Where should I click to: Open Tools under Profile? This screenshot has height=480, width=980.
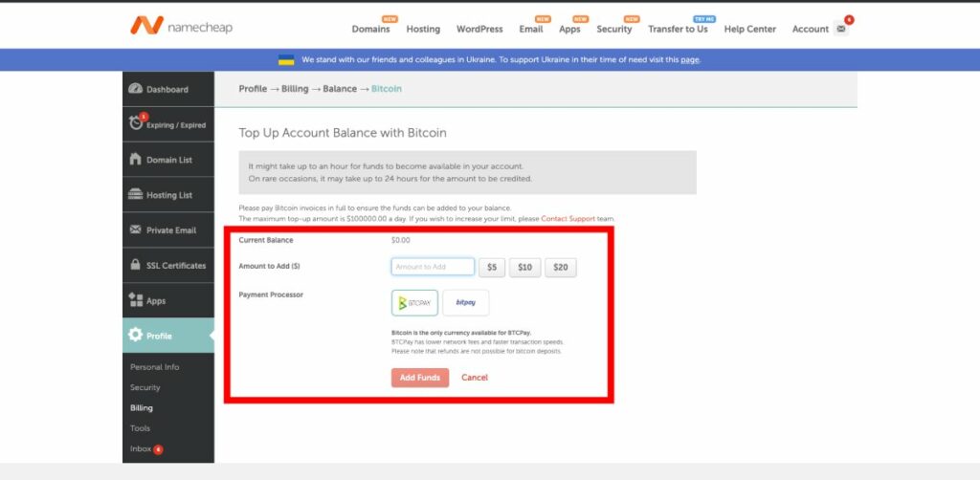140,428
